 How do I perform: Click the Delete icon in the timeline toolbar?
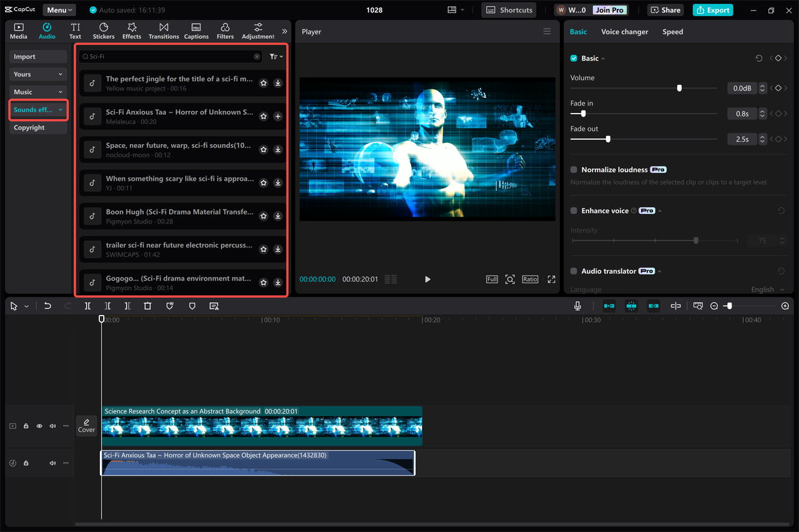click(147, 306)
